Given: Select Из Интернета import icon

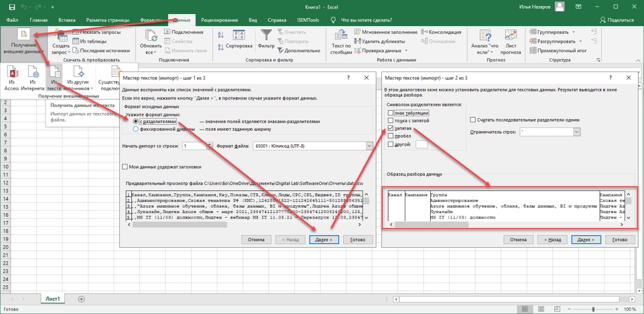Looking at the screenshot, I should pos(33,72).
